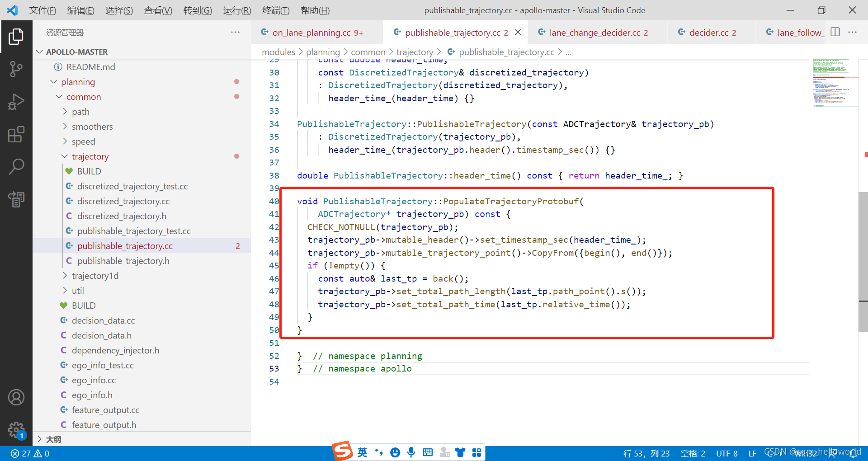Open the Search view
Image resolution: width=868 pixels, height=461 pixels.
[16, 166]
